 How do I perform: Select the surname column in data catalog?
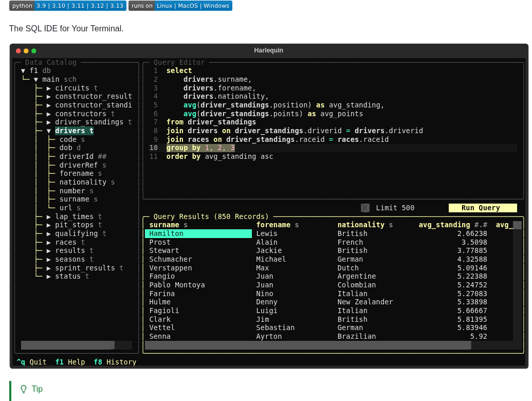click(x=78, y=199)
